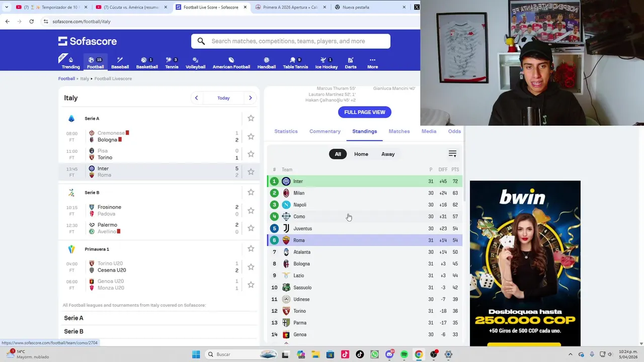The width and height of the screenshot is (644, 362).
Task: Open standings filter options icon
Action: pyautogui.click(x=452, y=154)
